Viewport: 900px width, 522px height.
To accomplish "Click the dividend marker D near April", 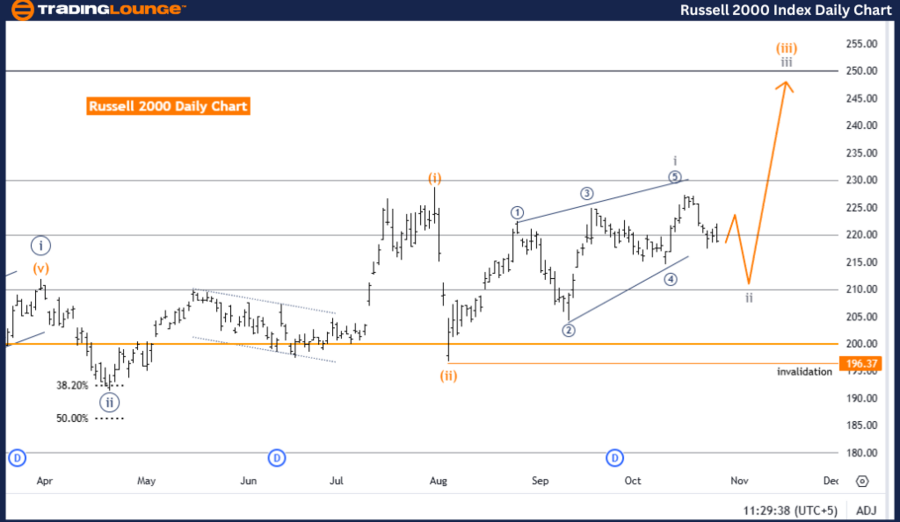I will click(x=17, y=458).
